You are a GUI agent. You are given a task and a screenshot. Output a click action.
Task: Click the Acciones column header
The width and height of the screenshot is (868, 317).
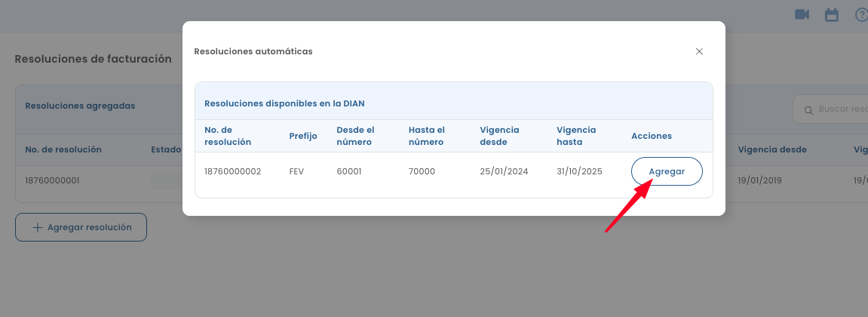[x=652, y=136]
